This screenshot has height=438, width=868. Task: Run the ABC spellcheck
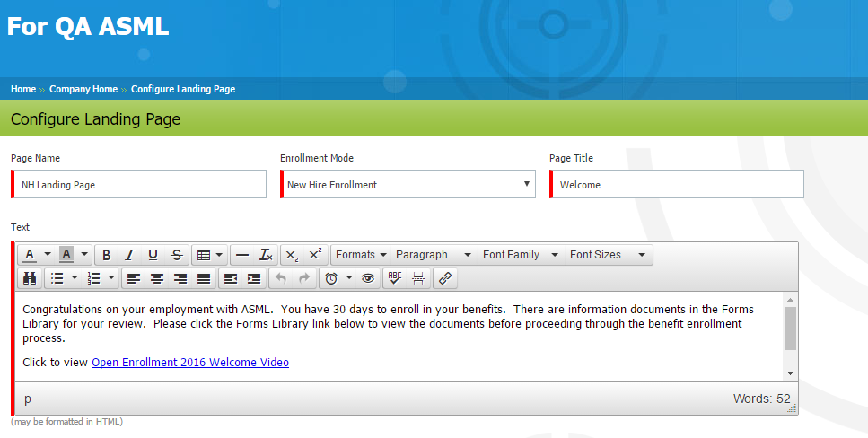click(395, 278)
